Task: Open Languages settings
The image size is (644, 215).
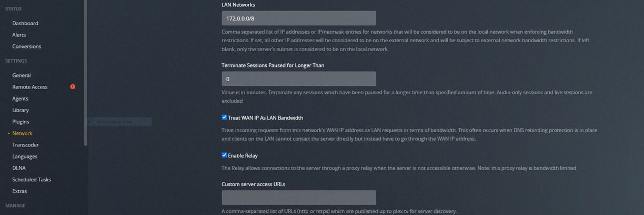Action: point(25,157)
